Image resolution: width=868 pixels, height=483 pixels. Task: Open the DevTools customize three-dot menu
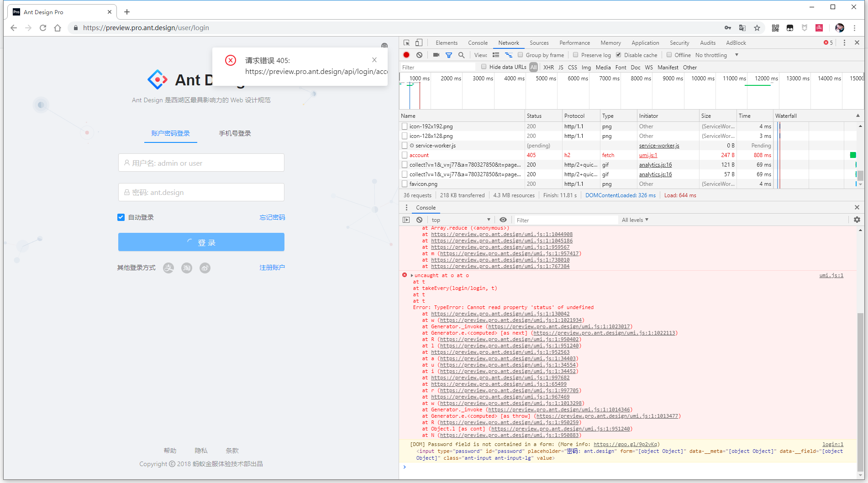(x=844, y=42)
